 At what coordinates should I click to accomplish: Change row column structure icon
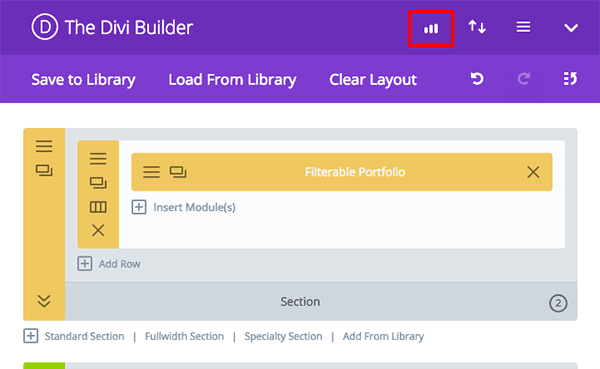[x=98, y=207]
